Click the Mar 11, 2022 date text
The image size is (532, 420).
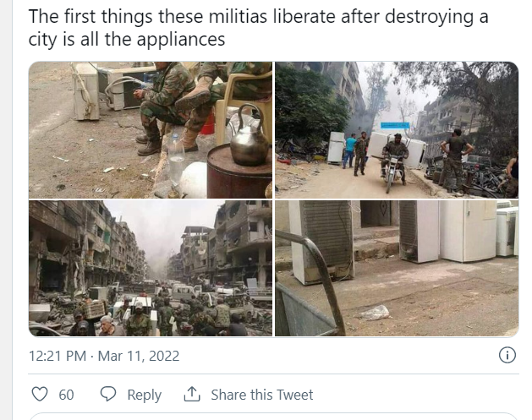[141, 356]
